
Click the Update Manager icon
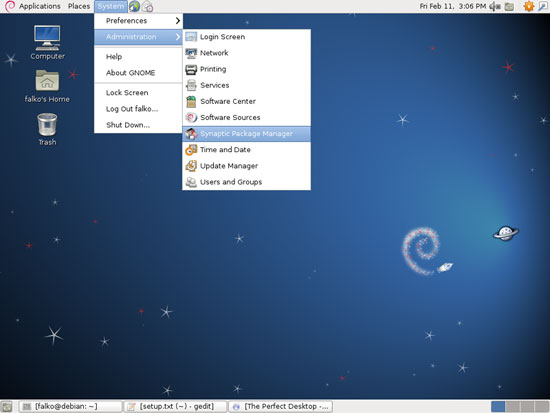click(x=191, y=166)
